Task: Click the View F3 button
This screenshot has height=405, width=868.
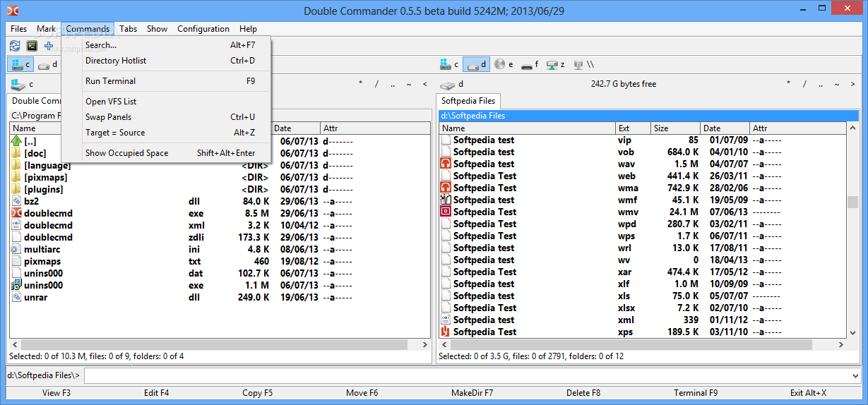Action: pos(57,393)
